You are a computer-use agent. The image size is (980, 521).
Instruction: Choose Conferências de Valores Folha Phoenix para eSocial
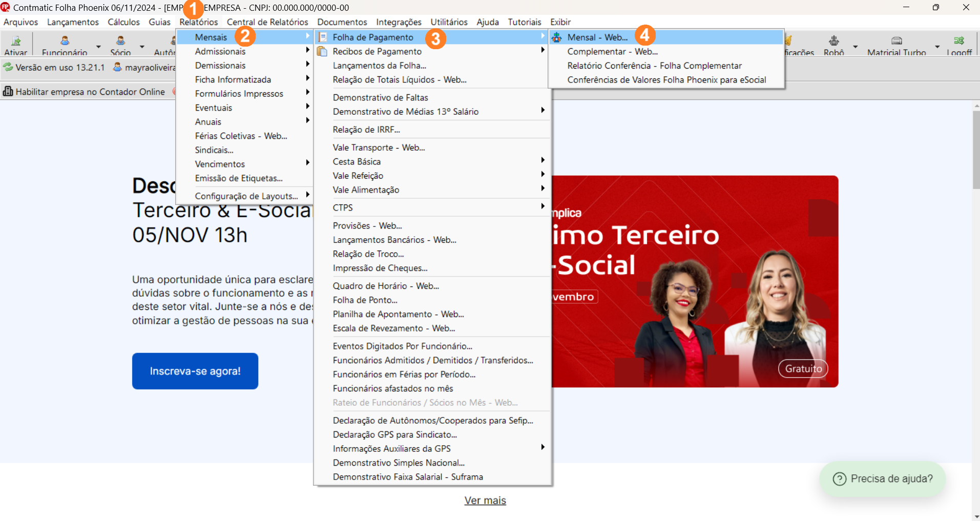(x=666, y=79)
